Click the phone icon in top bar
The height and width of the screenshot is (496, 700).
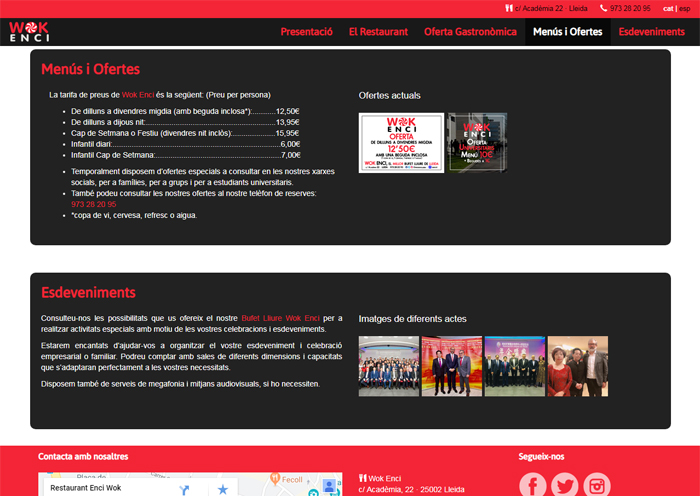click(x=604, y=8)
